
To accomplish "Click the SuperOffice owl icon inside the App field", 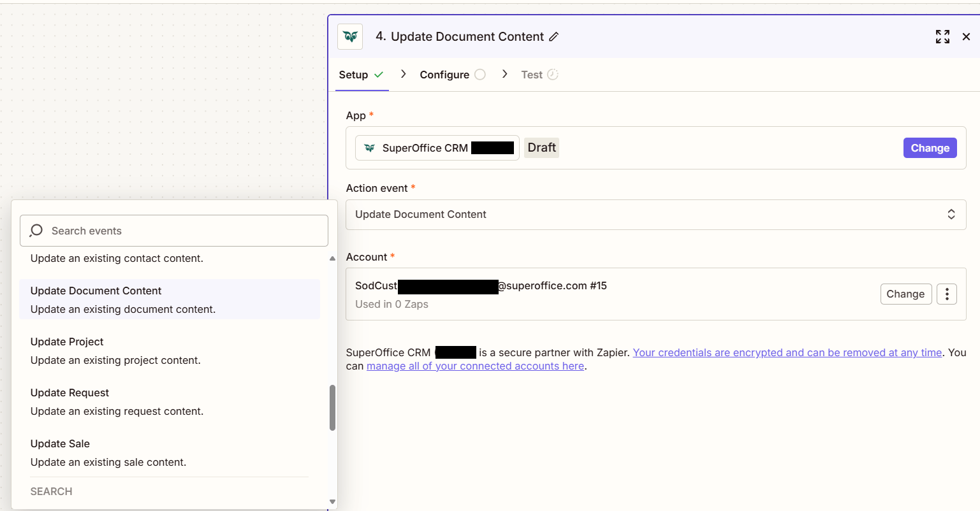I will click(x=369, y=147).
